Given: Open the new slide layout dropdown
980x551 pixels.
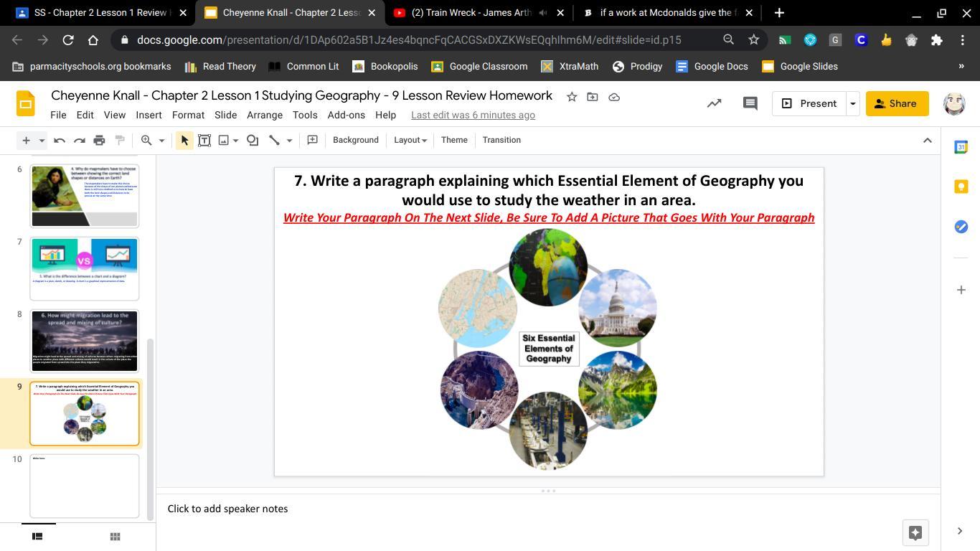Looking at the screenshot, I should coord(42,140).
